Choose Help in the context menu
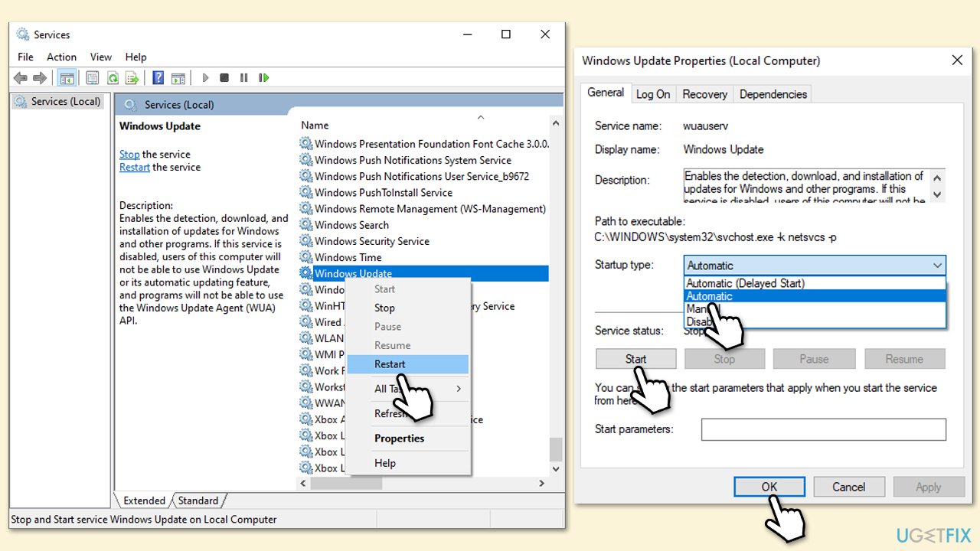 (407, 463)
